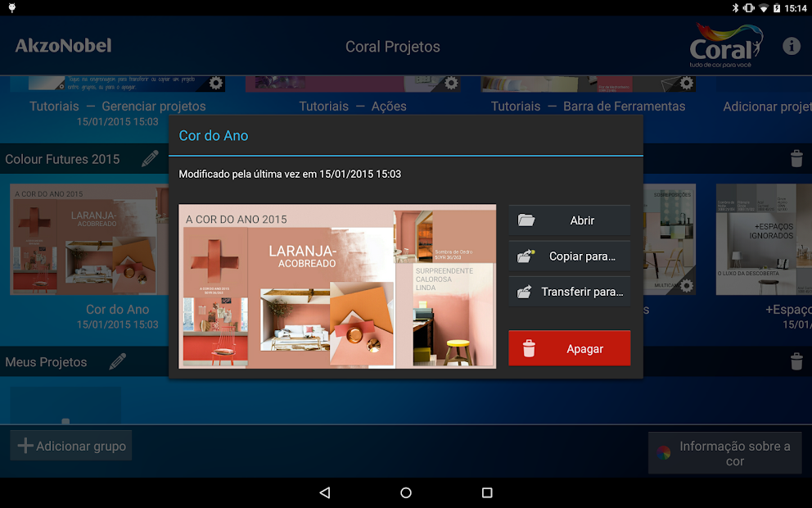The height and width of the screenshot is (508, 812).
Task: Select the Cor do Ano project thumbnail behind dialog
Action: pyautogui.click(x=89, y=239)
